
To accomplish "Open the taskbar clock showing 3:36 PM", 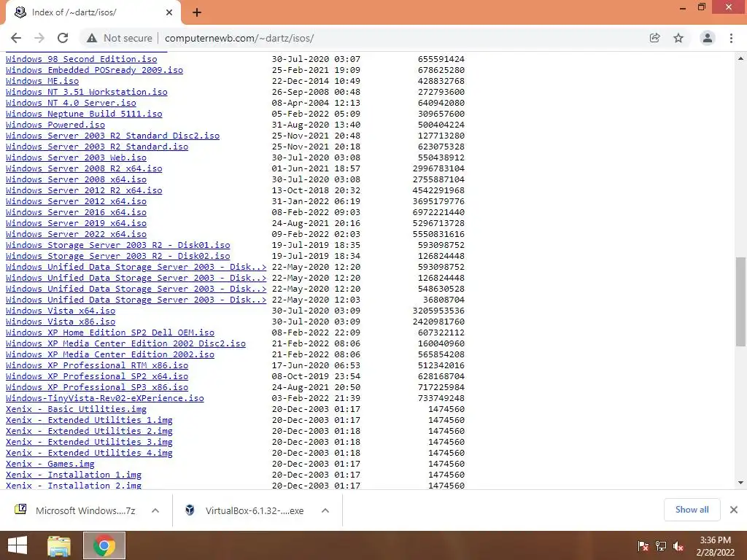I will point(715,545).
